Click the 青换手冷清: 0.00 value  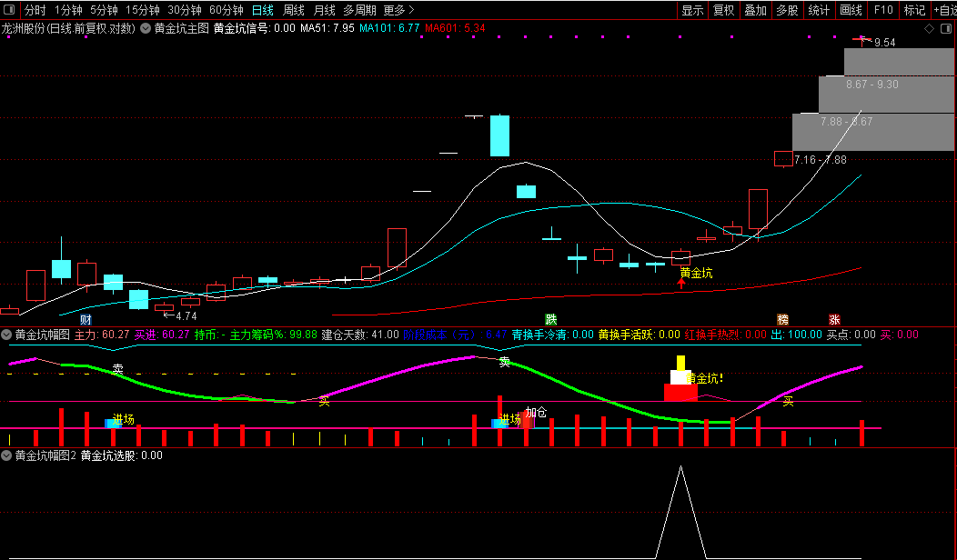click(552, 335)
